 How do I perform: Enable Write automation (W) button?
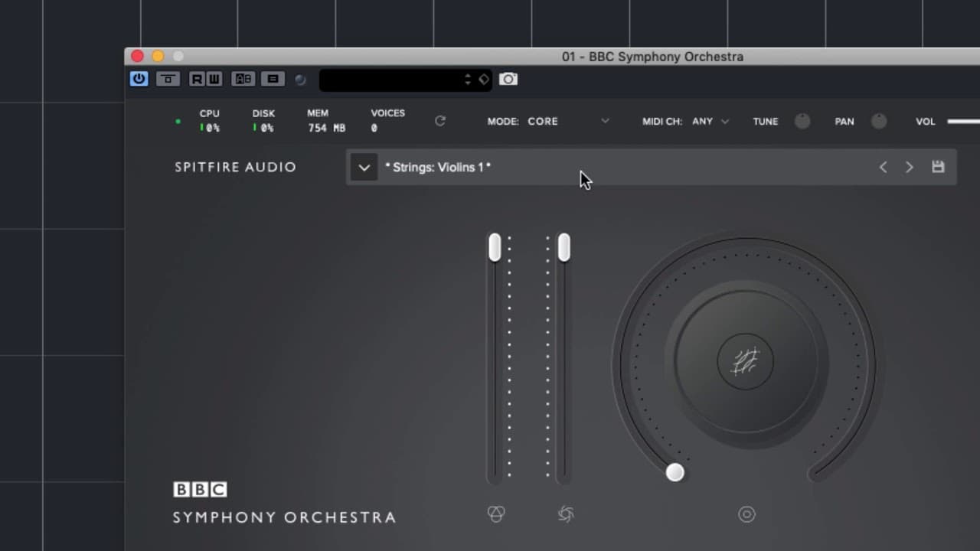click(214, 79)
